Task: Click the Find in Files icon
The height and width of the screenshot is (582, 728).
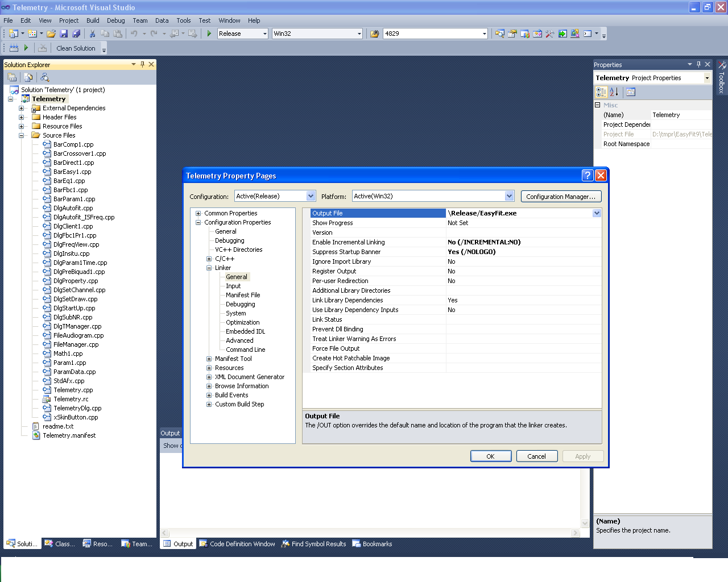Action: coord(374,34)
